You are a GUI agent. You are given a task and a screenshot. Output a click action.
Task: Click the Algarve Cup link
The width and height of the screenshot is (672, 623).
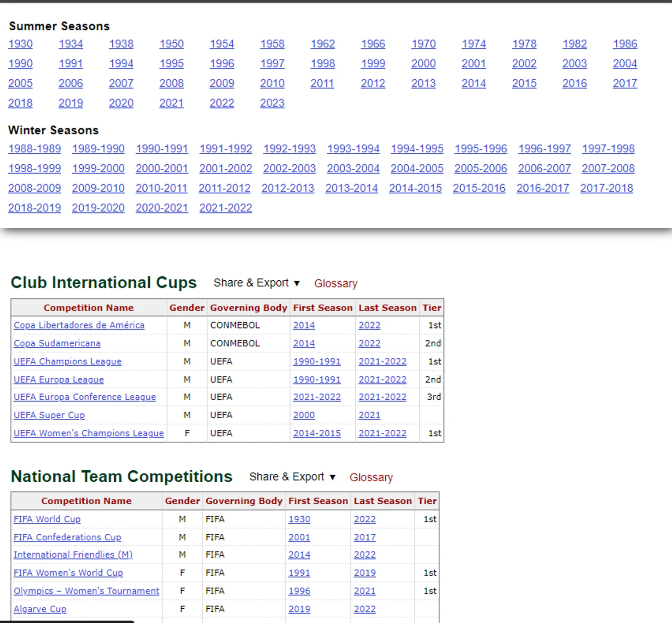pyautogui.click(x=40, y=609)
